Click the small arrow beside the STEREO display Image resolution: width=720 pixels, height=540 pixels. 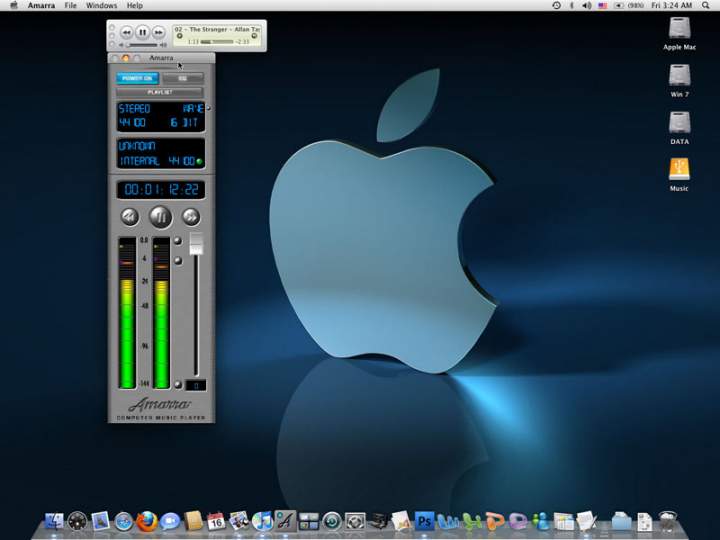point(208,108)
